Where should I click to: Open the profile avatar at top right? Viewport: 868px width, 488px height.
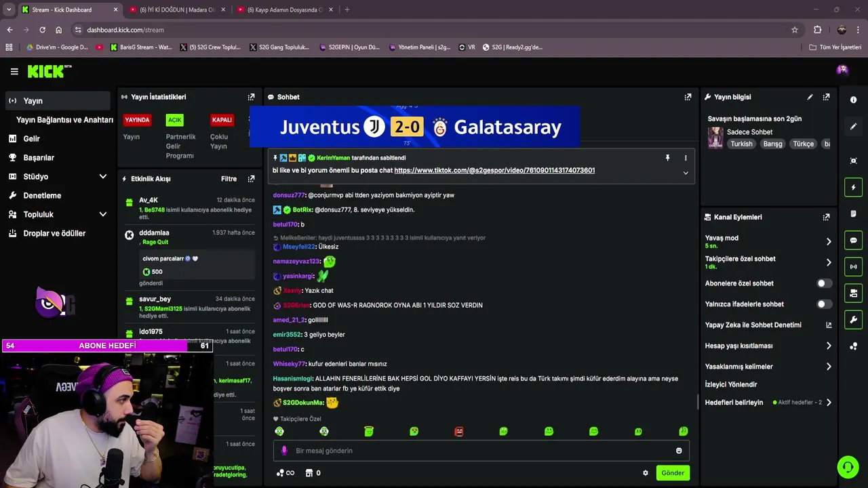coord(842,70)
